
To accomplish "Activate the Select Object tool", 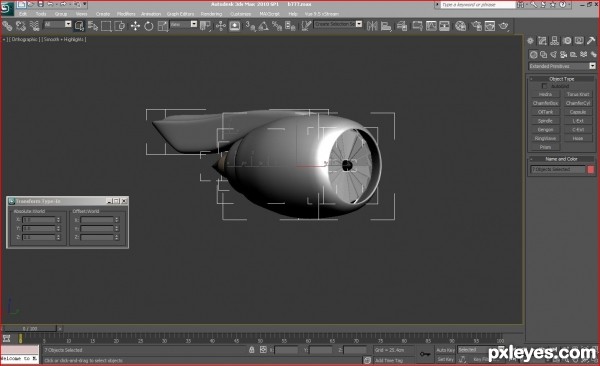I will click(x=79, y=26).
